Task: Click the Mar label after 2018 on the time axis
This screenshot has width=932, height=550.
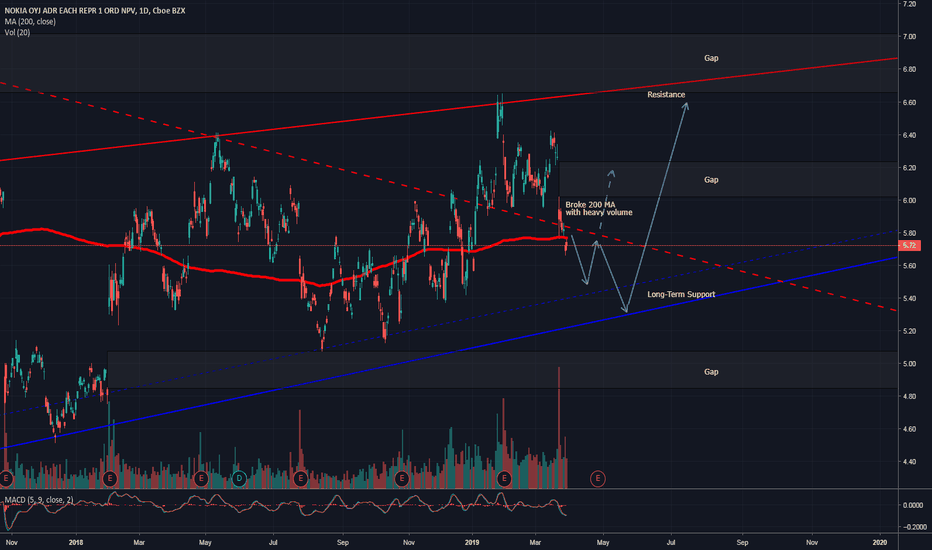Action: (139, 542)
